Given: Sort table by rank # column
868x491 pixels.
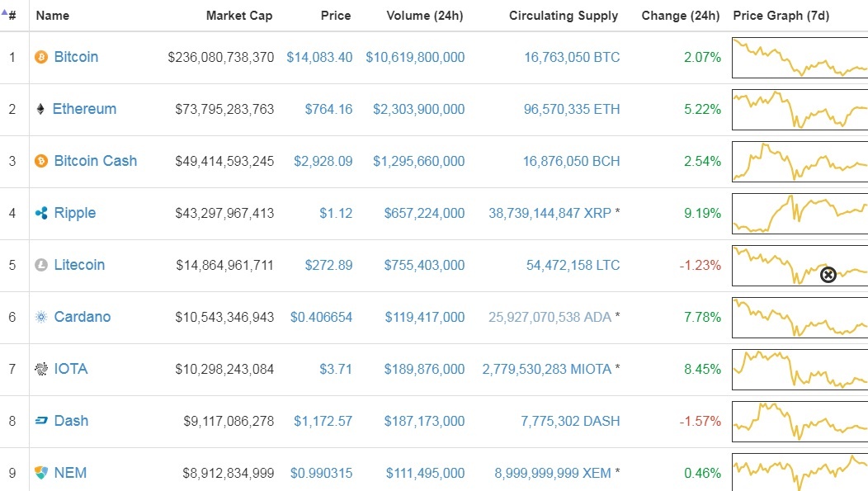Looking at the screenshot, I should (x=12, y=15).
